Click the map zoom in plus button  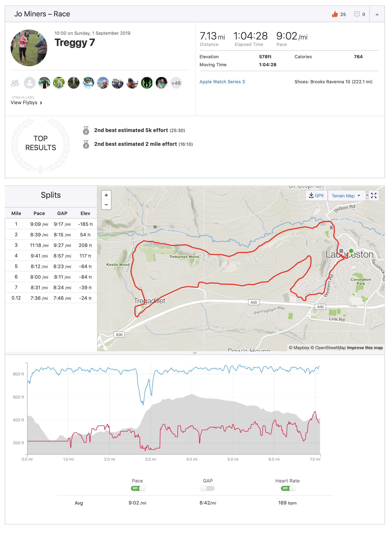(106, 195)
